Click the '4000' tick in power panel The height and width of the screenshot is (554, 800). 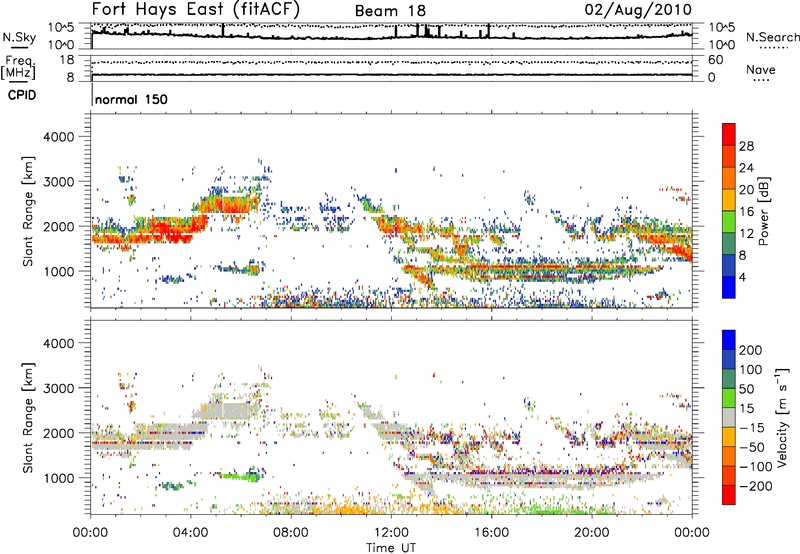(x=59, y=137)
